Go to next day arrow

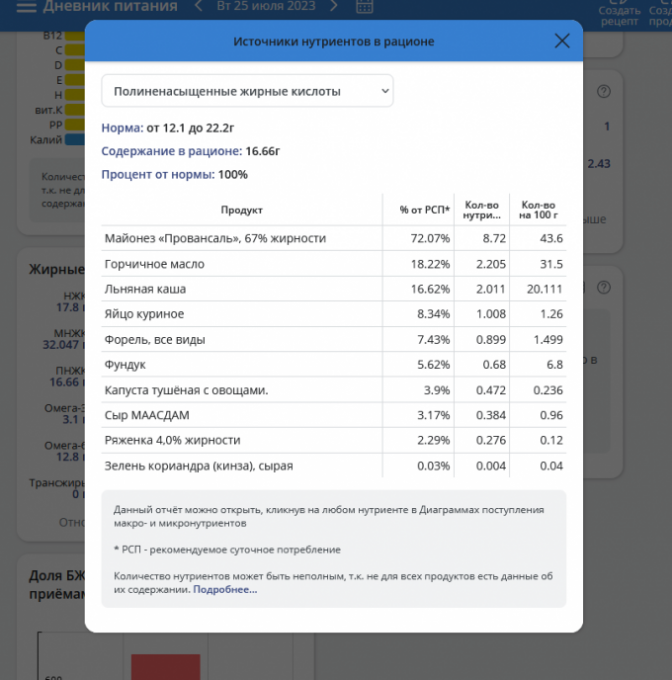click(333, 6)
